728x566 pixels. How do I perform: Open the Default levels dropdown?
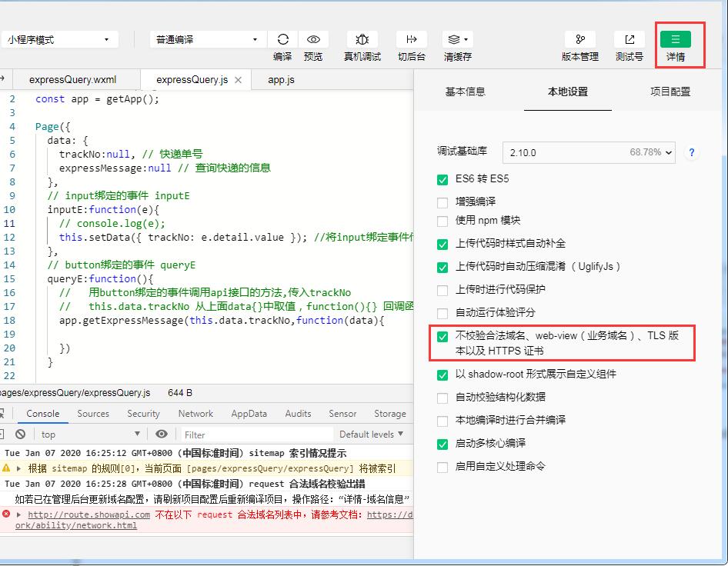point(371,434)
